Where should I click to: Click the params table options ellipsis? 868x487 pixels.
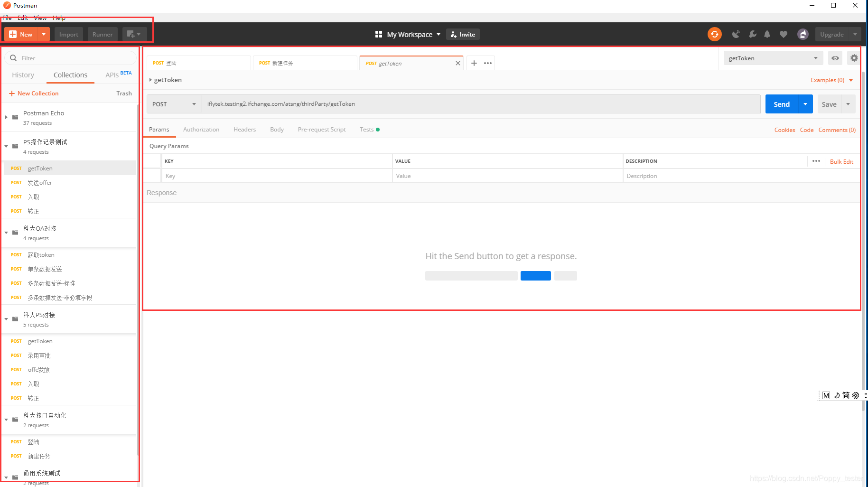click(816, 161)
